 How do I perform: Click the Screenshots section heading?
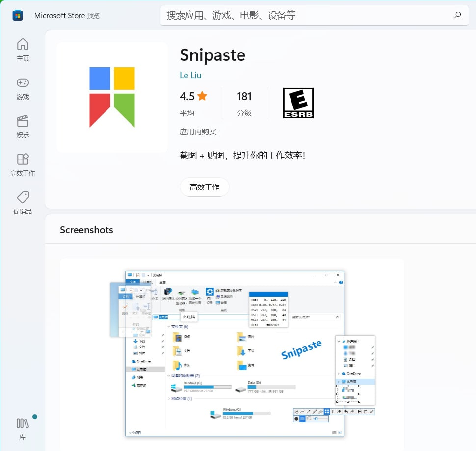86,230
